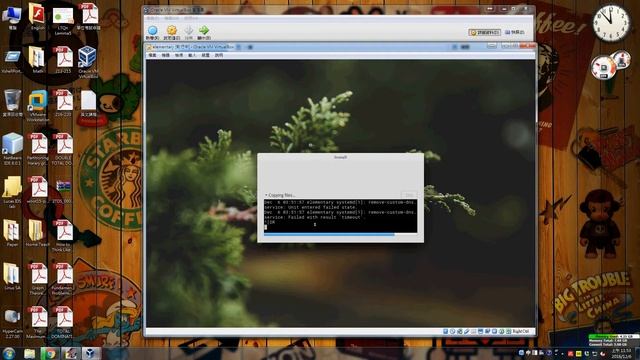Open the Computer desktop icon
The height and width of the screenshot is (360, 640).
(x=12, y=17)
